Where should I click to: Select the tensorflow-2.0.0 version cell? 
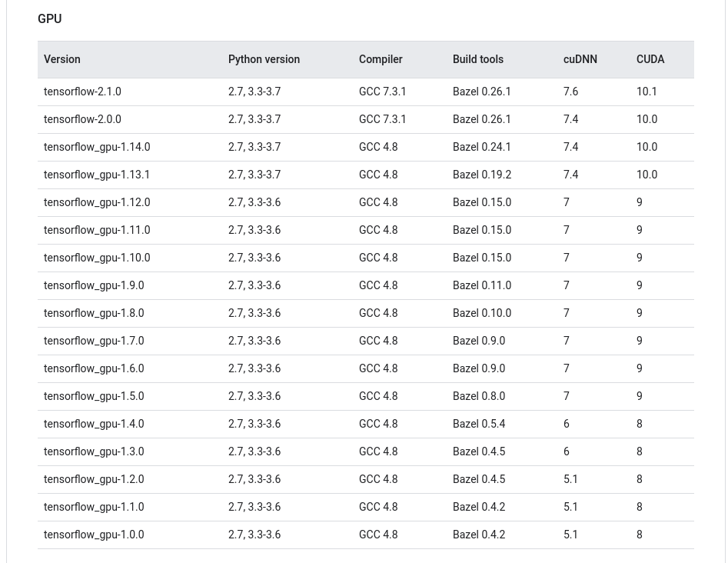click(82, 119)
